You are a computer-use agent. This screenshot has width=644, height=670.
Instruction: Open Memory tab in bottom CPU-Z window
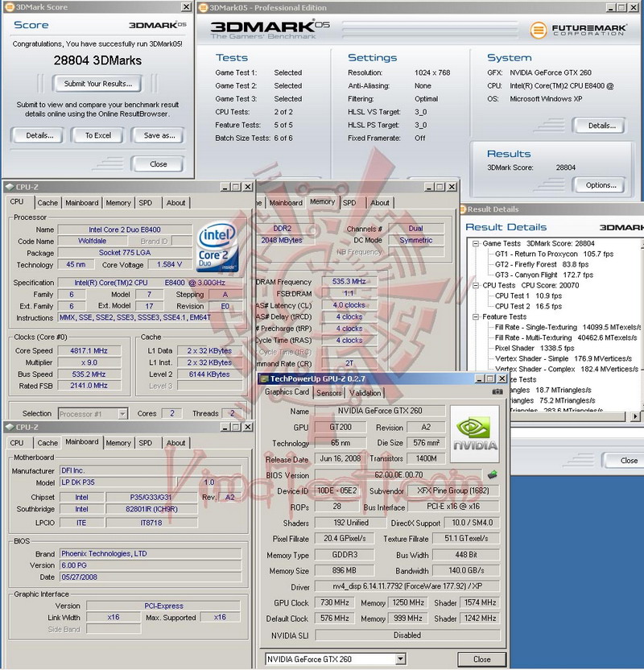coord(118,443)
